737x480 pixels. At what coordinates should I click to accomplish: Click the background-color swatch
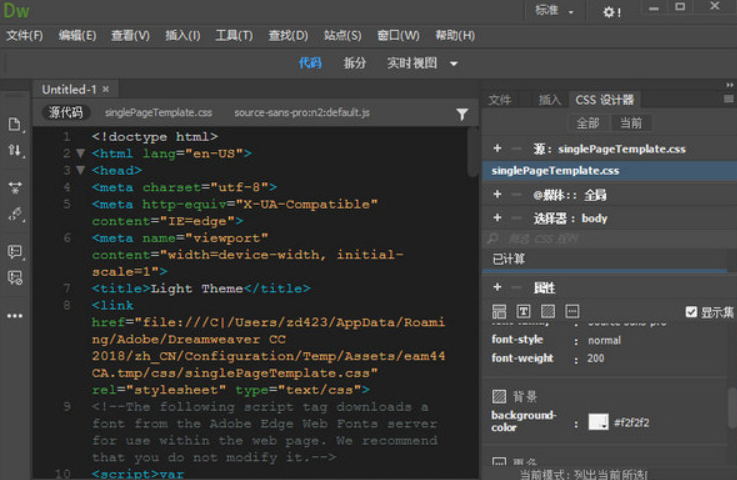(598, 422)
